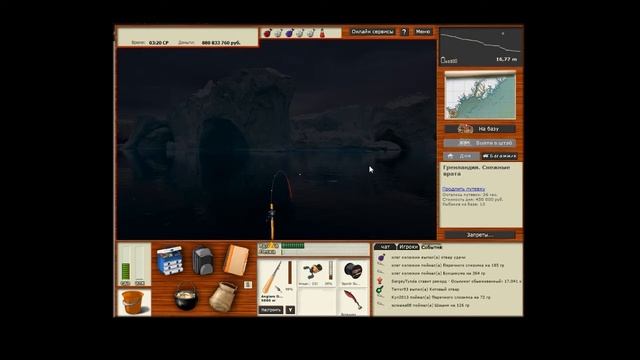Open help with the question mark button

tap(404, 31)
